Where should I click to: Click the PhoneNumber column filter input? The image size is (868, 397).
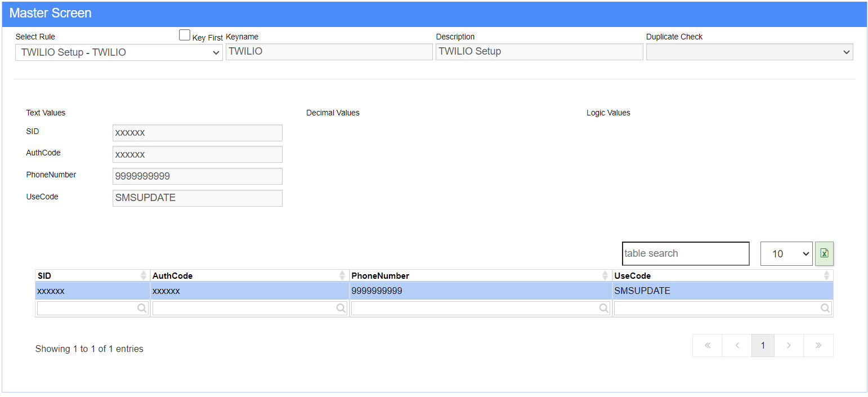[481, 308]
